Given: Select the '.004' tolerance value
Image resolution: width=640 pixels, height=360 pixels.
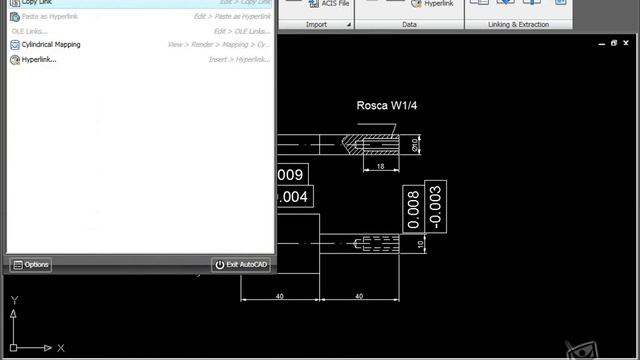Looking at the screenshot, I should pos(293,197).
